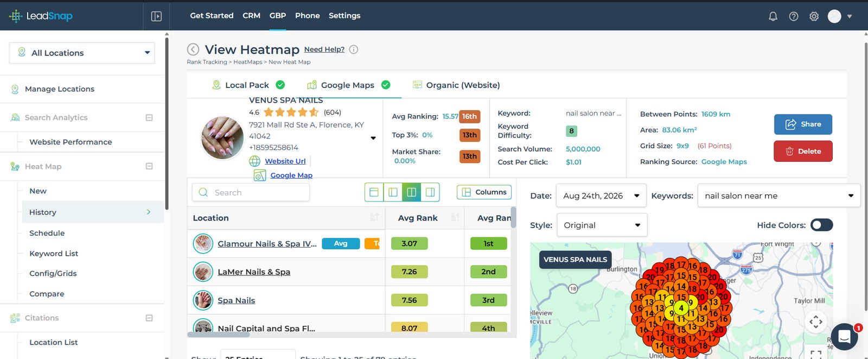
Task: Open the Columns button
Action: [x=484, y=192]
